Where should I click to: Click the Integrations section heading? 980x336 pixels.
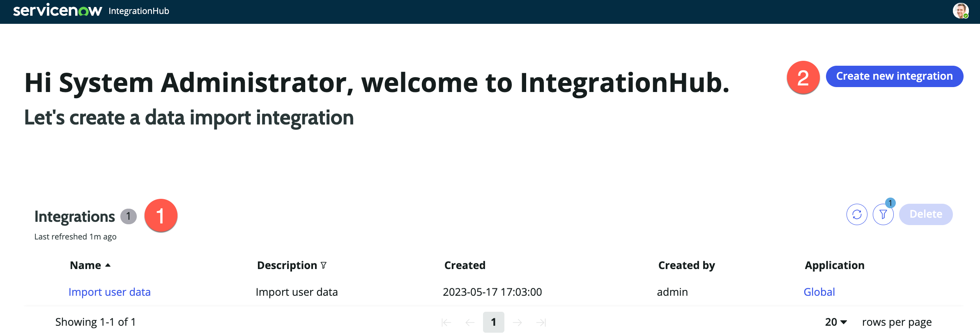coord(75,216)
